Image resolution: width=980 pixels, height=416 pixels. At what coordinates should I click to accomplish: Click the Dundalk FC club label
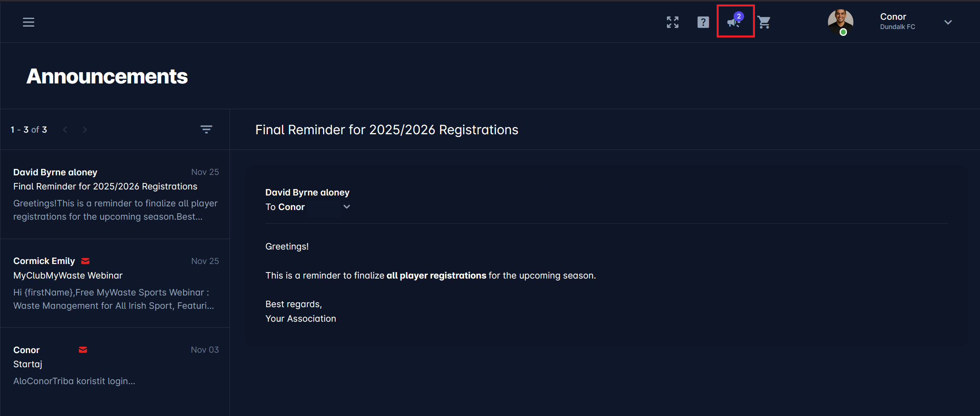pyautogui.click(x=897, y=27)
